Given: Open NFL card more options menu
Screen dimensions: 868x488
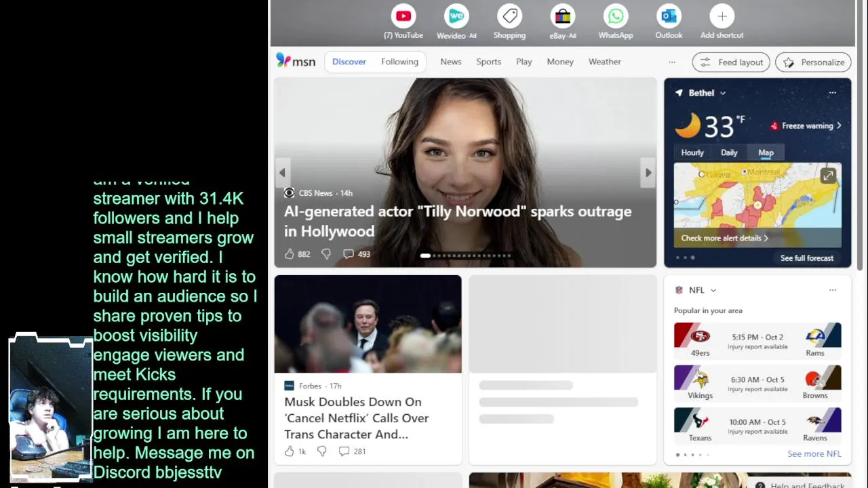Looking at the screenshot, I should pyautogui.click(x=833, y=290).
